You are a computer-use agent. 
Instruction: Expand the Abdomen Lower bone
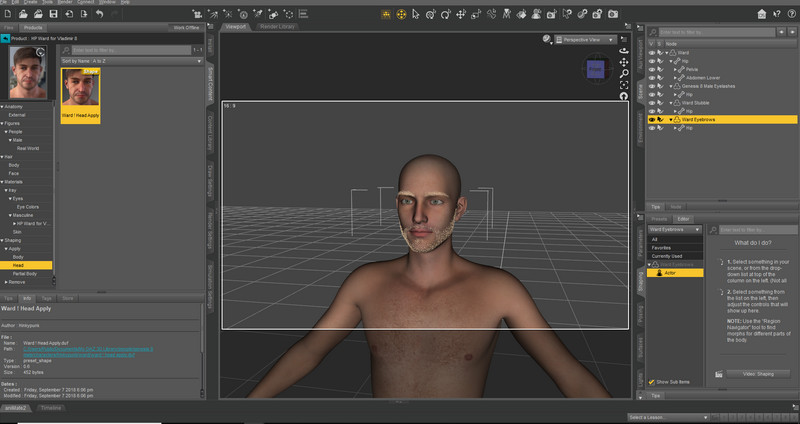(x=675, y=78)
